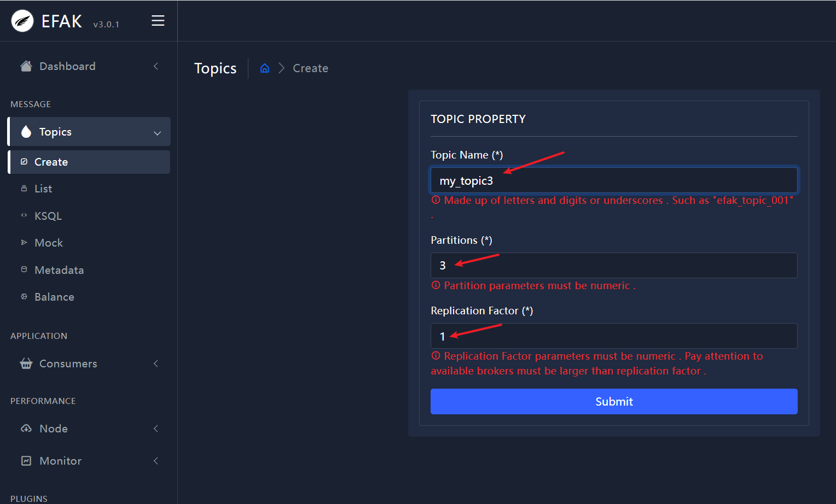Screen dimensions: 836x504
Task: Open the KSQL page
Action: (89, 215)
